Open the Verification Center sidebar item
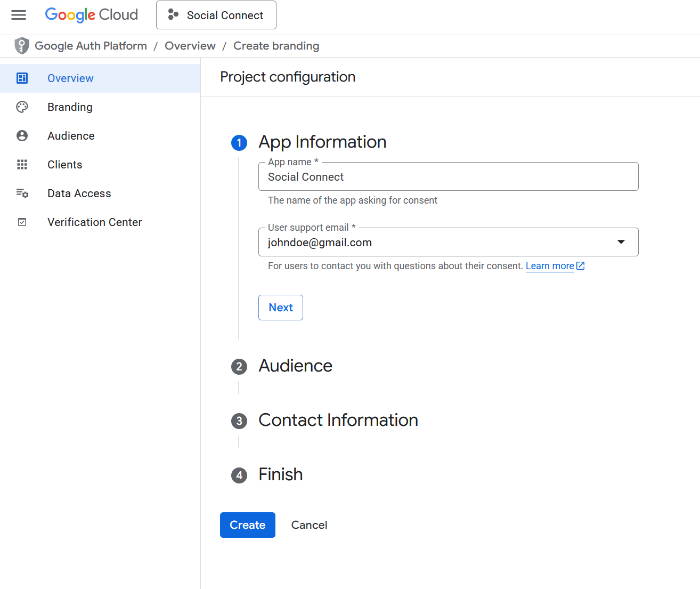Screen dimensions: 700x589 pos(100,222)
